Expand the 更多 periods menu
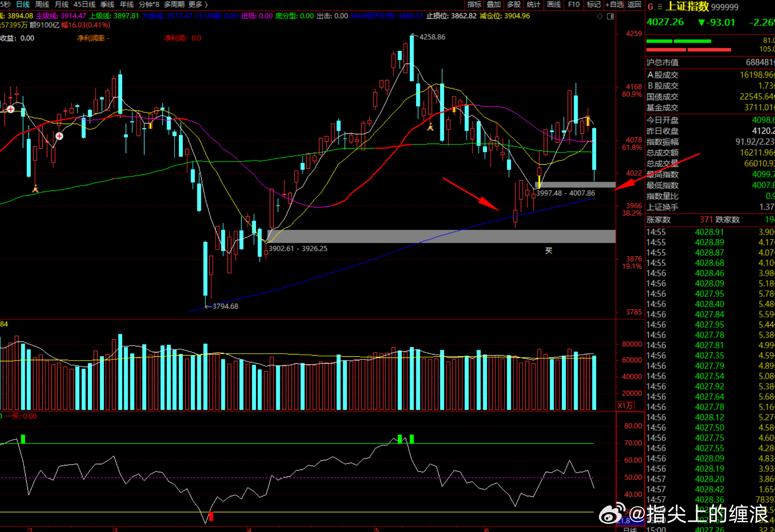 198,4
